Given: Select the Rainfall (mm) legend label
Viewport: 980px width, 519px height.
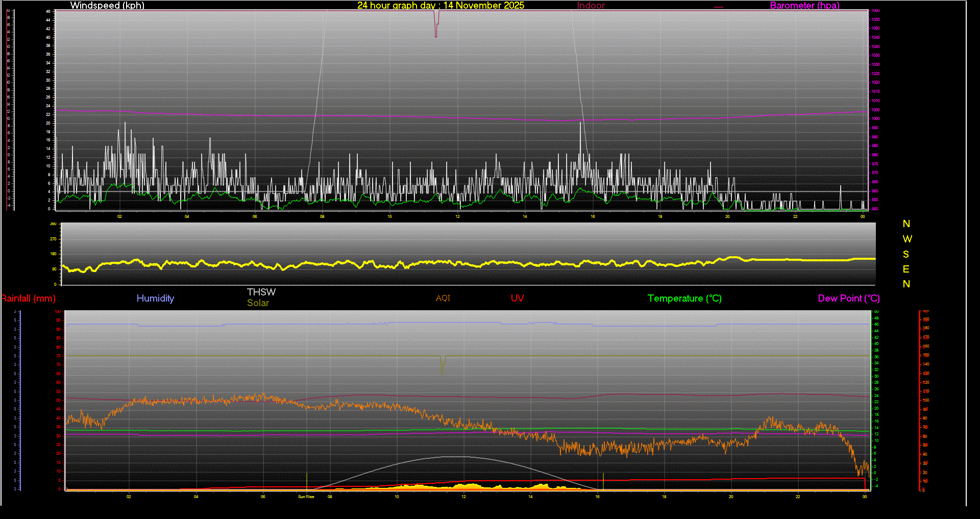Looking at the screenshot, I should tap(28, 299).
